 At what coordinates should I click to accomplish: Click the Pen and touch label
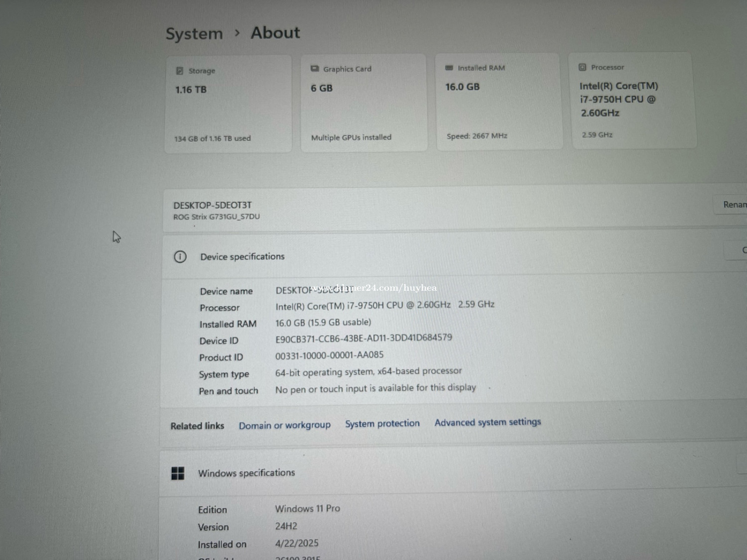pyautogui.click(x=229, y=391)
